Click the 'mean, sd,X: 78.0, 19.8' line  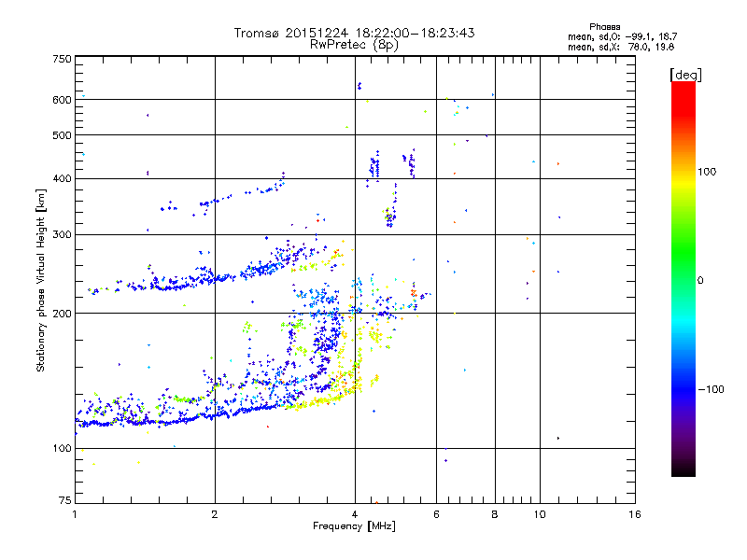[621, 47]
